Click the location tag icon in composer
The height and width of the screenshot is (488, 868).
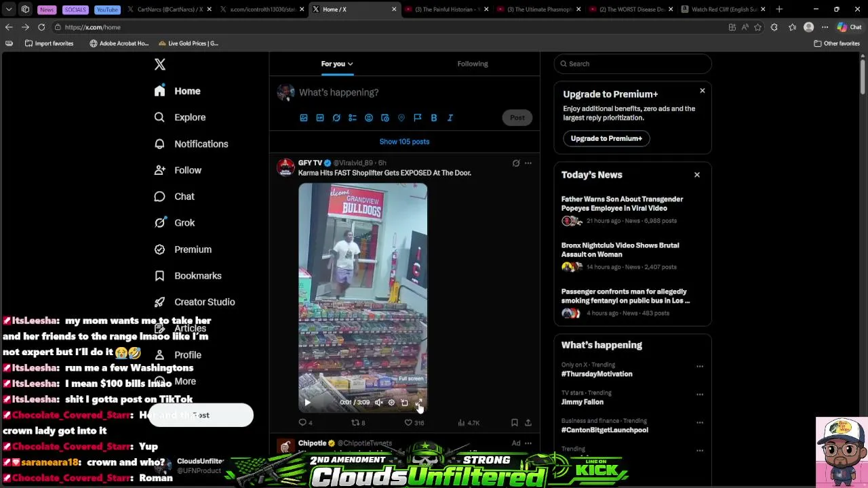tap(401, 118)
